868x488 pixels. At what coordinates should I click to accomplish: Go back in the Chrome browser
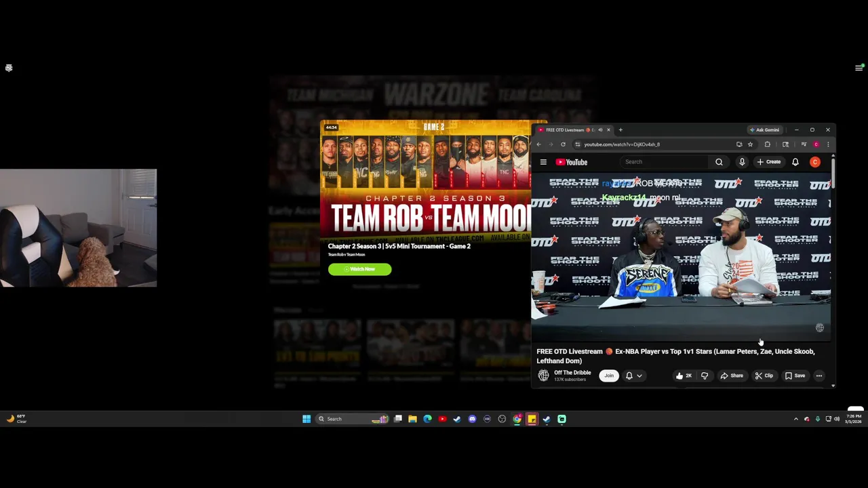539,144
